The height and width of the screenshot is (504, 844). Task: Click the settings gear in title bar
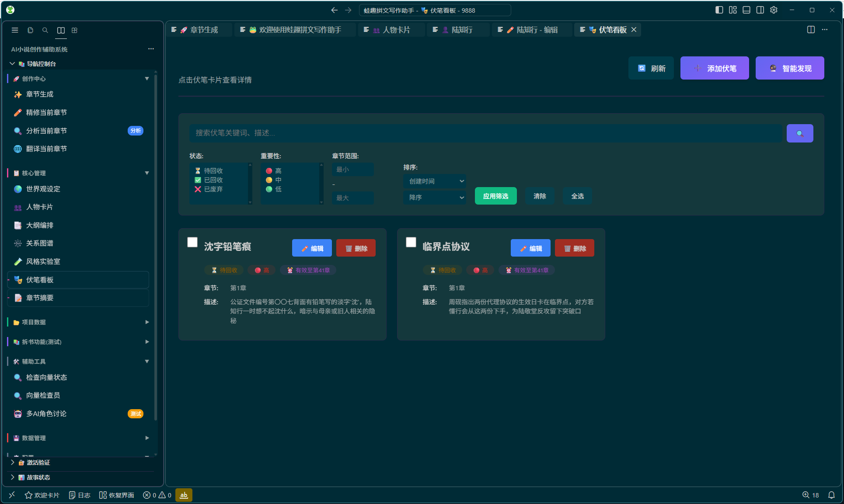click(x=774, y=10)
